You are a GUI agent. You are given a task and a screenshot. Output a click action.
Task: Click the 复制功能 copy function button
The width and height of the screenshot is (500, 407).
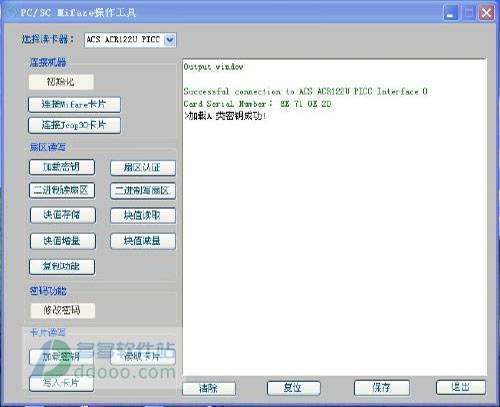(x=62, y=267)
